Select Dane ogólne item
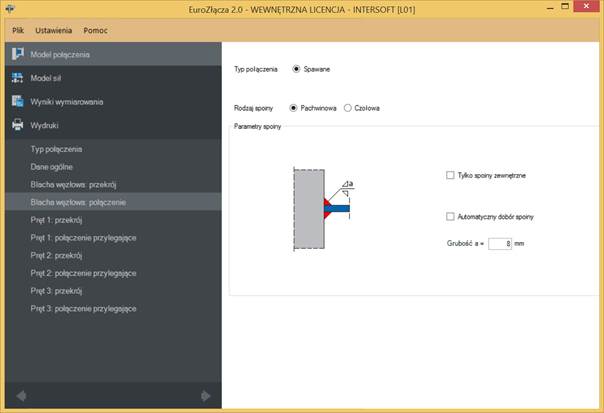604x413 pixels. pos(113,167)
